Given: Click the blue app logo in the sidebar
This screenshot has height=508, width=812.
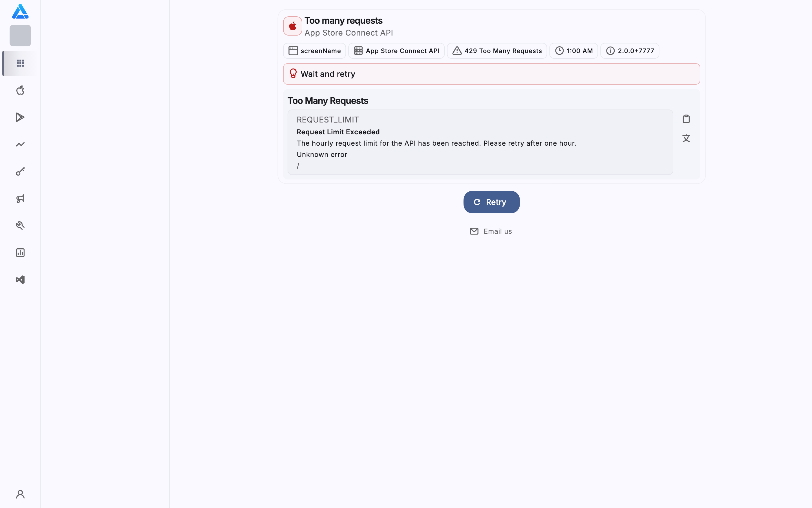Looking at the screenshot, I should [x=20, y=11].
